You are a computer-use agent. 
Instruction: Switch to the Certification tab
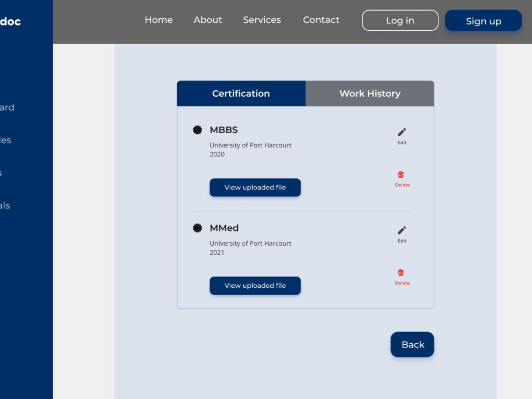click(x=241, y=93)
